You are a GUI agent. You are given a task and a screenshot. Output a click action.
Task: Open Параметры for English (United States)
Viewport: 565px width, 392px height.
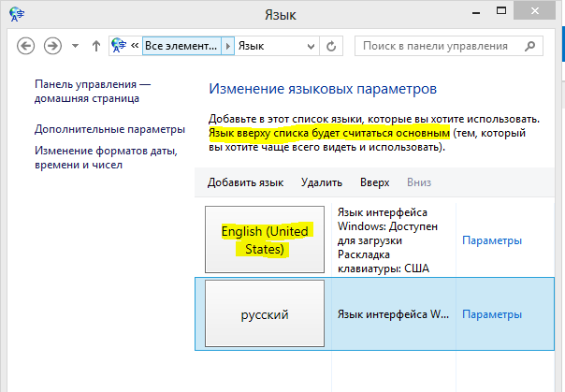(492, 240)
